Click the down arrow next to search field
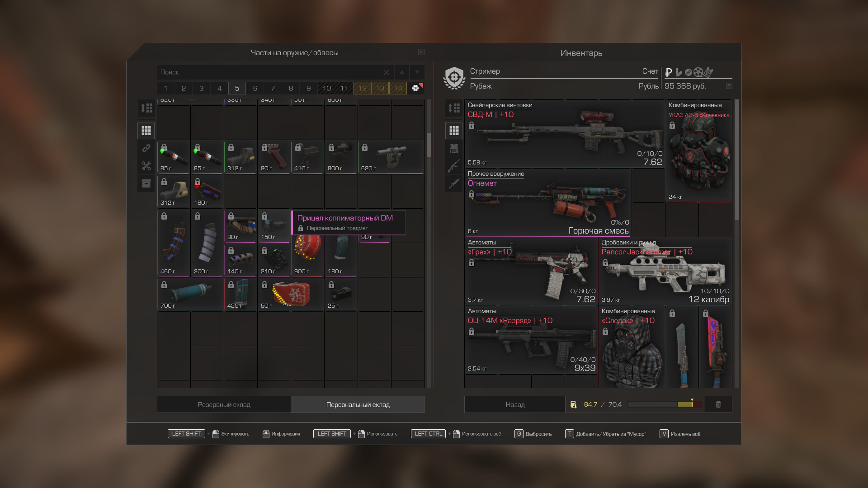Viewport: 868px width, 488px height. tap(417, 72)
